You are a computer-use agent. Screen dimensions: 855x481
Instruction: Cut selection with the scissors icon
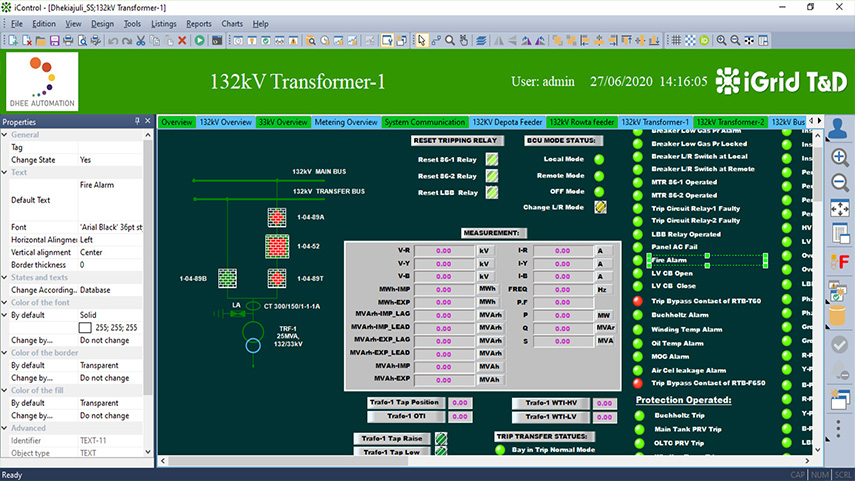pos(141,40)
